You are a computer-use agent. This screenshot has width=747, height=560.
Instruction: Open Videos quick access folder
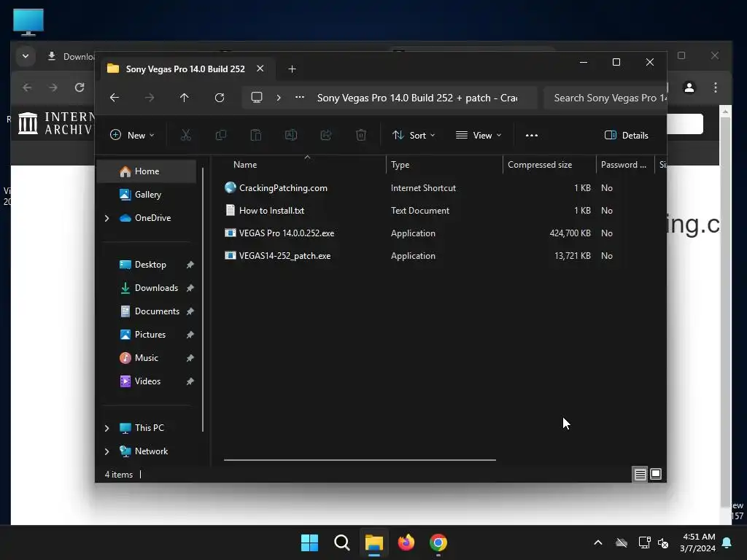(147, 381)
